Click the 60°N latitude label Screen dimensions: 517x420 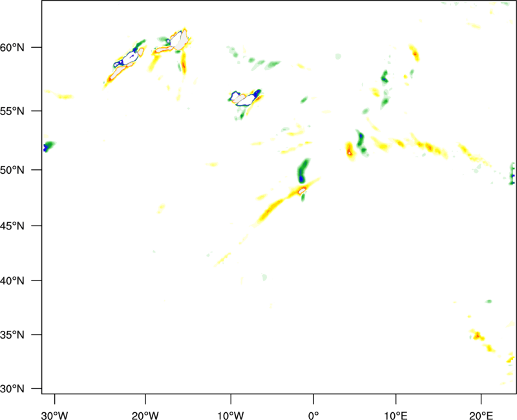point(12,47)
